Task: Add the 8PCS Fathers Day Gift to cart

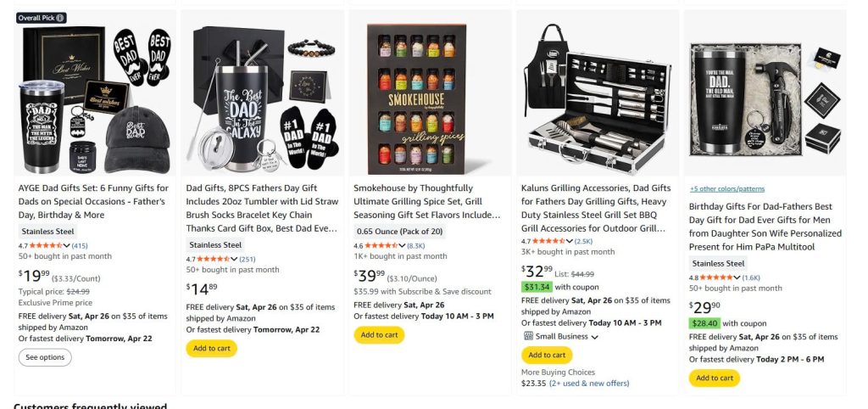Action: (211, 349)
